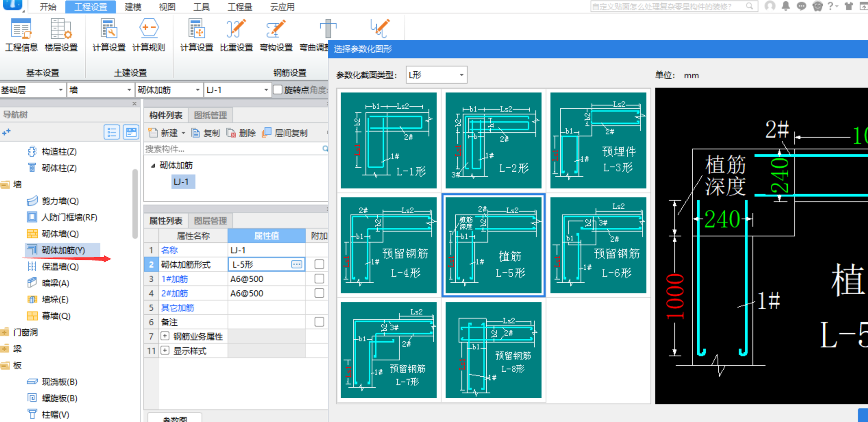Click the 删除 delete component button
868x422 pixels.
[241, 133]
